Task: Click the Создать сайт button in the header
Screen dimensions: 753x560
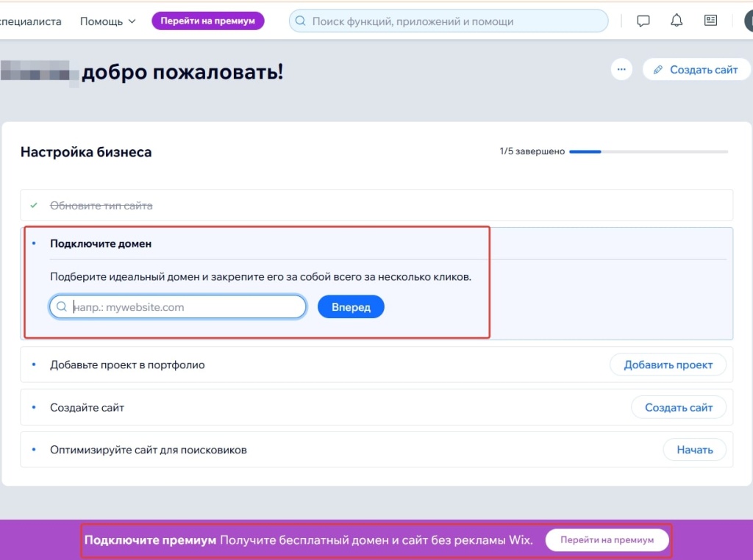Action: 696,70
